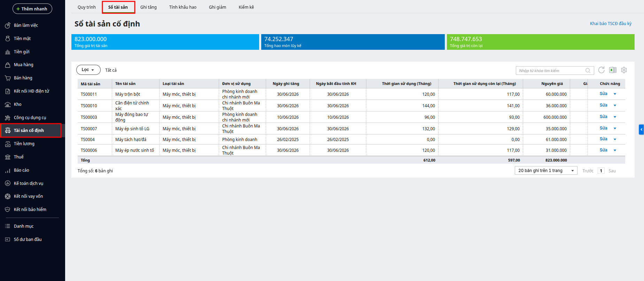The height and width of the screenshot is (281, 644).
Task: Open the records per page combo box
Action: pyautogui.click(x=546, y=171)
